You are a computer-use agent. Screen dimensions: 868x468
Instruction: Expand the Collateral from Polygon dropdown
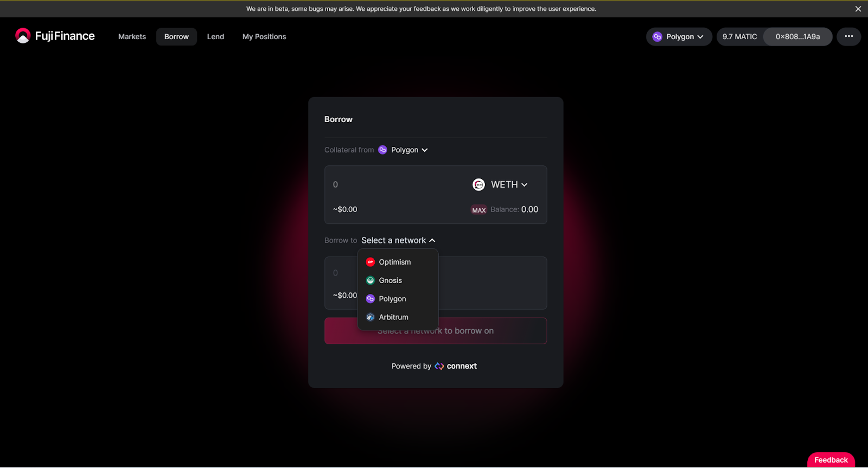click(x=403, y=150)
